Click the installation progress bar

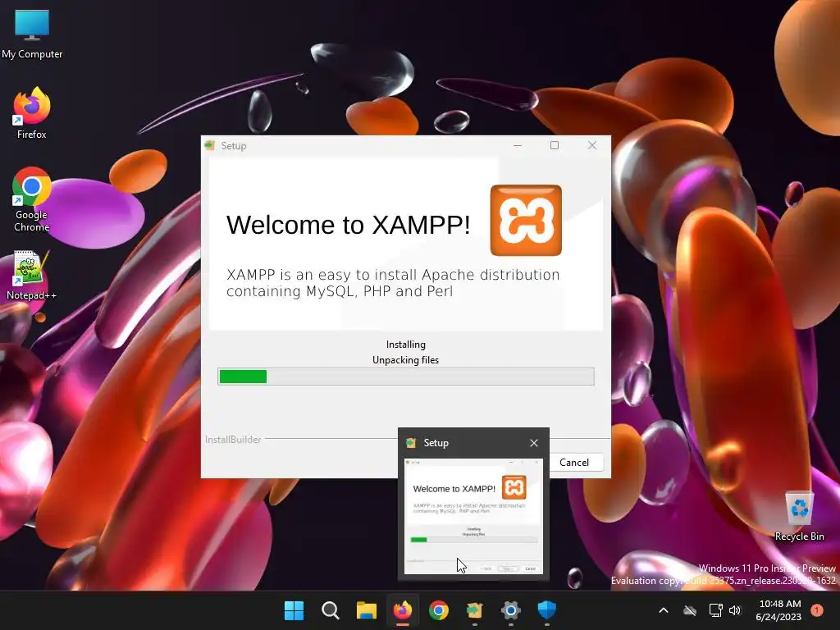pyautogui.click(x=405, y=377)
